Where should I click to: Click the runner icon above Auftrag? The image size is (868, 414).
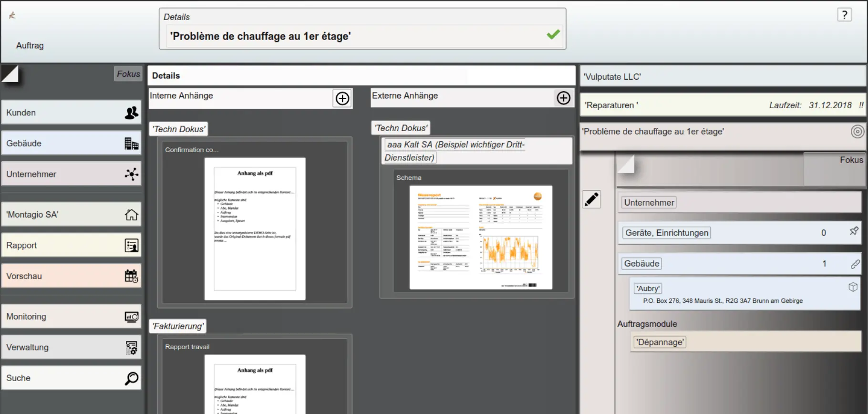click(12, 15)
